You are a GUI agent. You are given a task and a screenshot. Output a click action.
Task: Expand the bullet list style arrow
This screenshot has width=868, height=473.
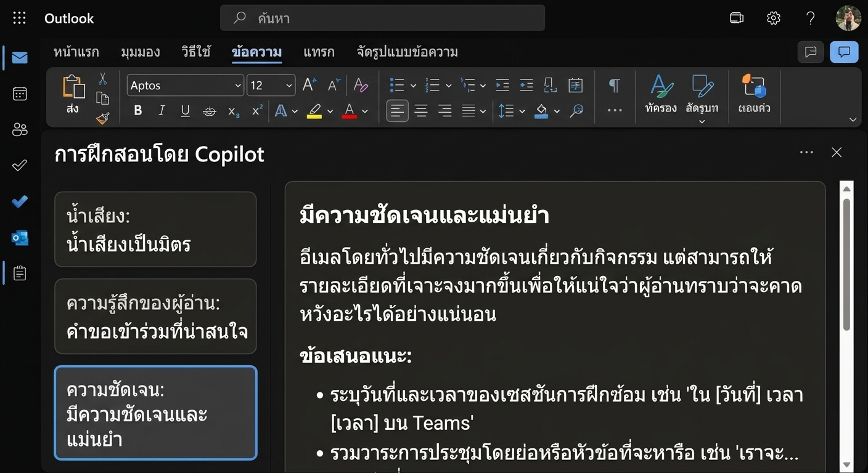tap(413, 86)
